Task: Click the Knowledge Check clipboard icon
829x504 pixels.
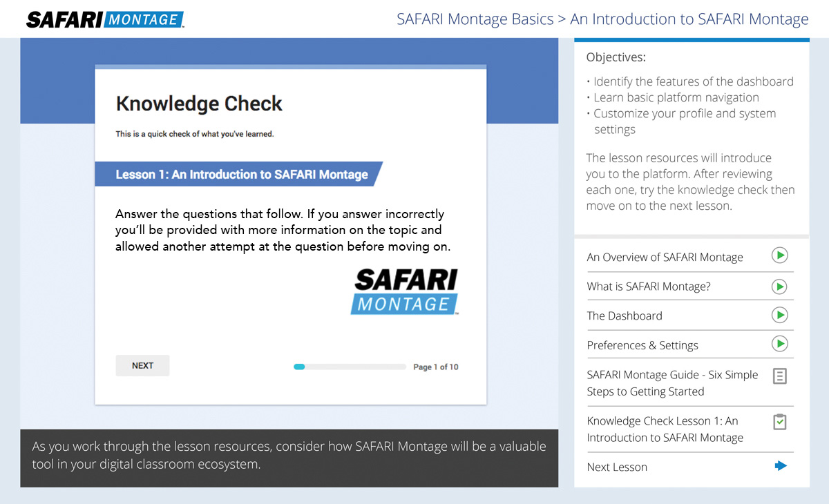Action: click(779, 422)
